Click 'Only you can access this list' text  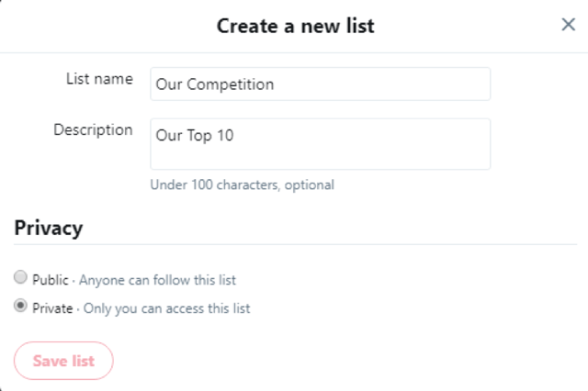click(x=166, y=308)
